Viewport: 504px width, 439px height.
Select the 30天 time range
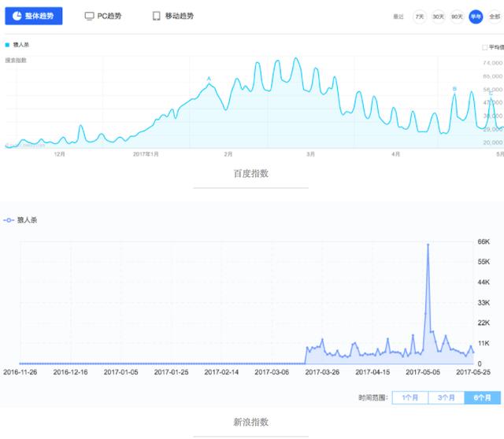[x=438, y=17]
